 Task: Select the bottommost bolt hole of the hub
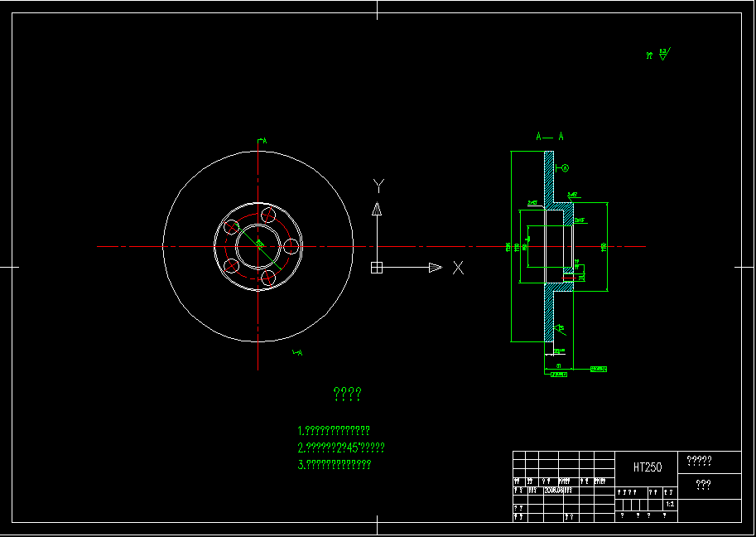click(x=268, y=278)
